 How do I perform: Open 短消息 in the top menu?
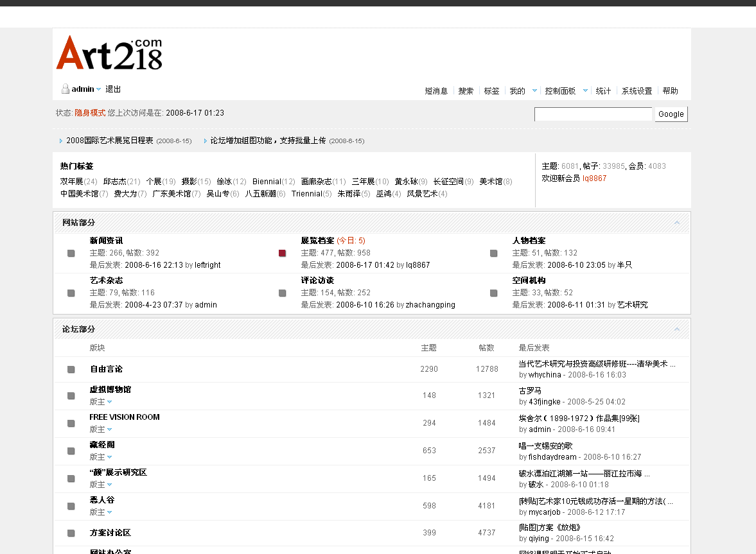point(436,91)
